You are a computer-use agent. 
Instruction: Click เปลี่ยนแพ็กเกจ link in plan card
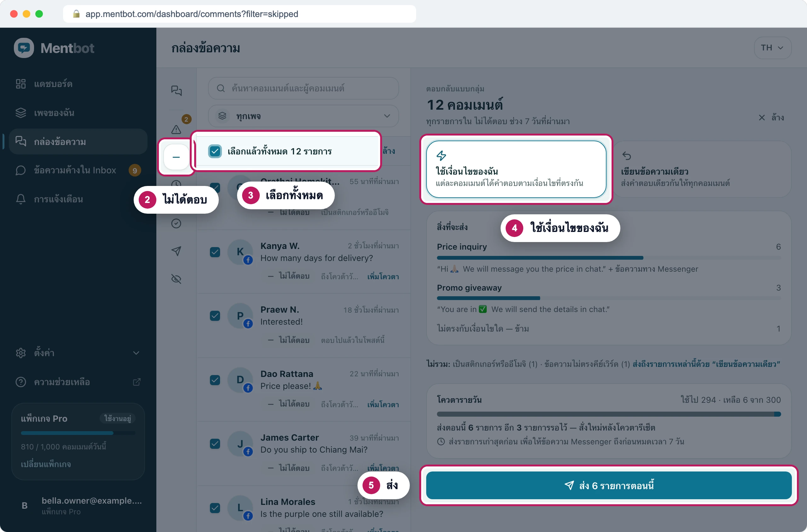46,464
